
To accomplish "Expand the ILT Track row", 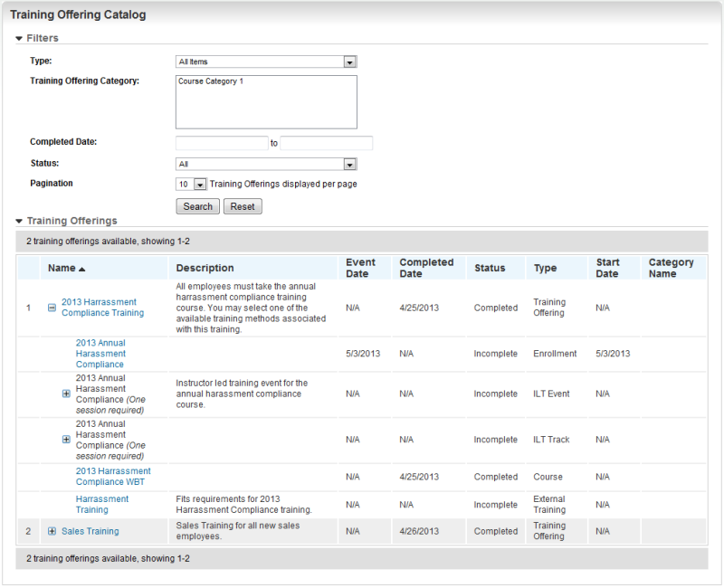I will [66, 440].
